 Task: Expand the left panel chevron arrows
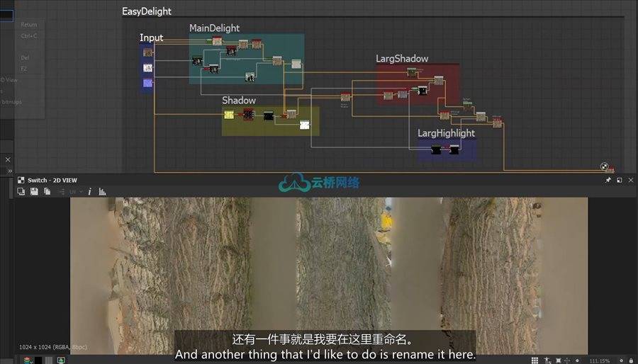click(x=10, y=171)
